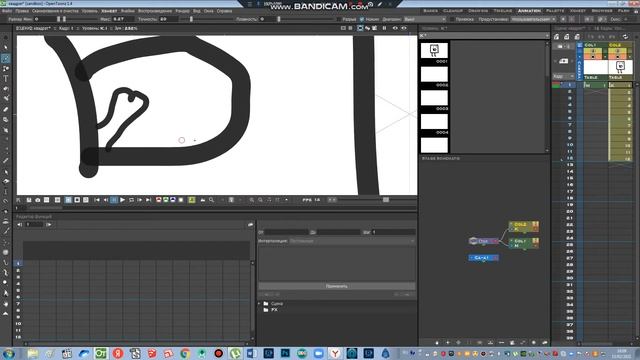
Task: Toggle the freeze button in viewer title
Action: tap(384, 28)
